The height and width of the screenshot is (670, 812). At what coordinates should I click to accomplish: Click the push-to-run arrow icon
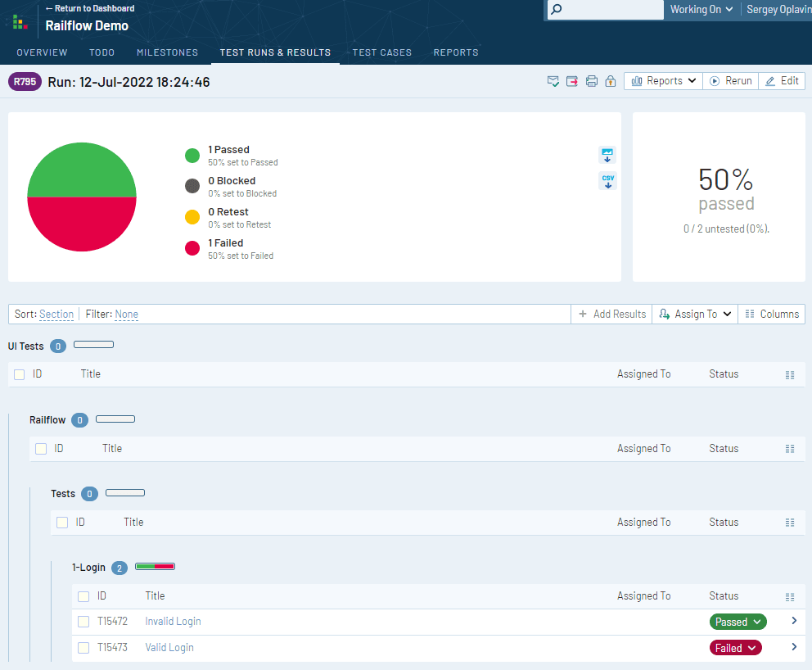point(572,80)
